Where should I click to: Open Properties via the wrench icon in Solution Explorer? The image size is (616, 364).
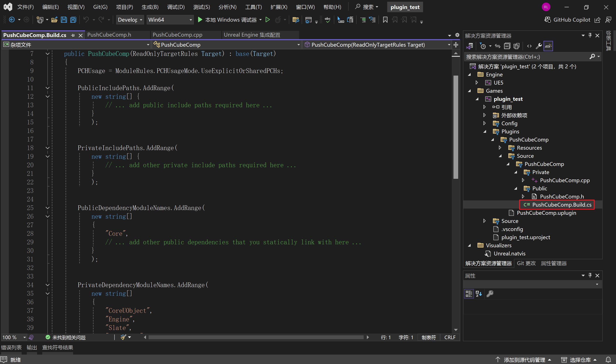539,46
